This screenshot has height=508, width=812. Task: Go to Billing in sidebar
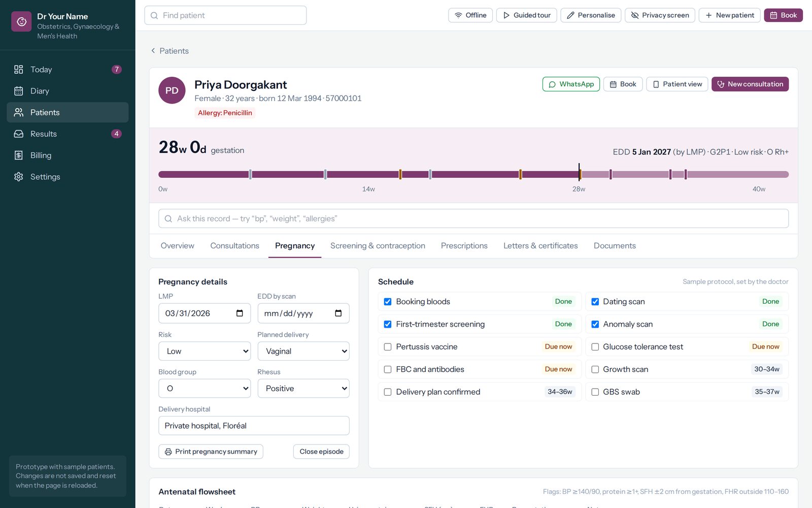click(67, 155)
